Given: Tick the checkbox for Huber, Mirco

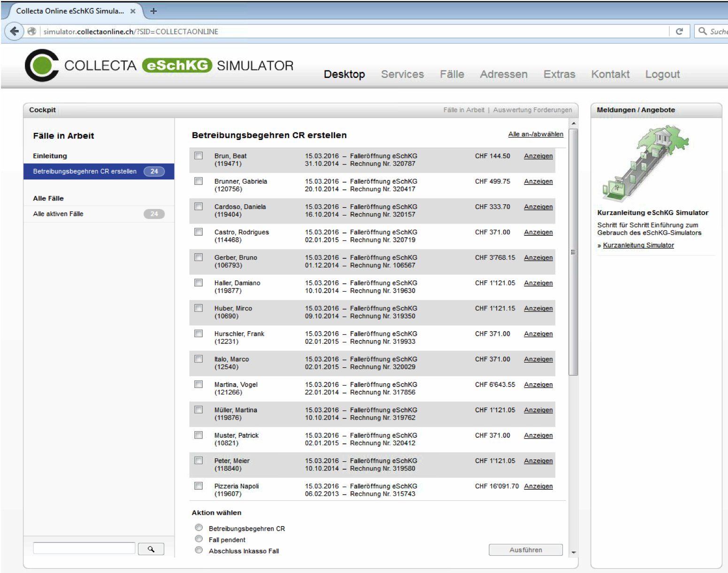Looking at the screenshot, I should click(x=199, y=308).
